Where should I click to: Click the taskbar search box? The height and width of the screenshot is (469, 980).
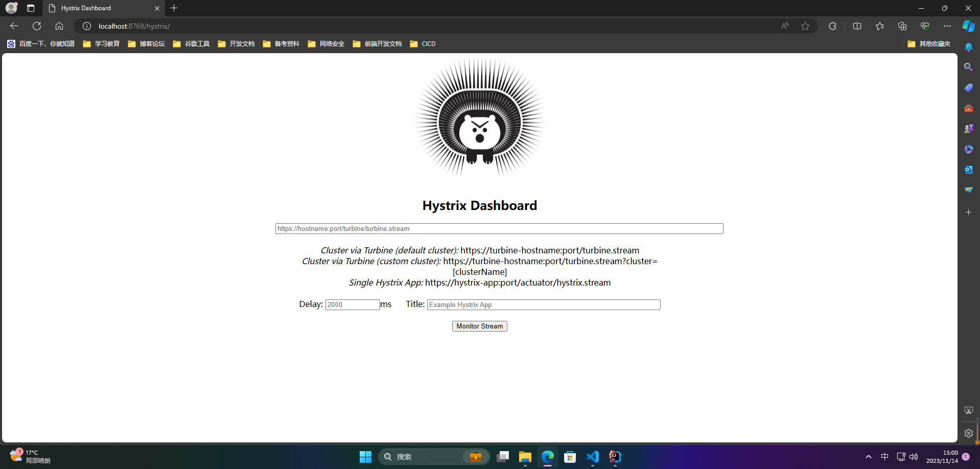[x=434, y=457]
